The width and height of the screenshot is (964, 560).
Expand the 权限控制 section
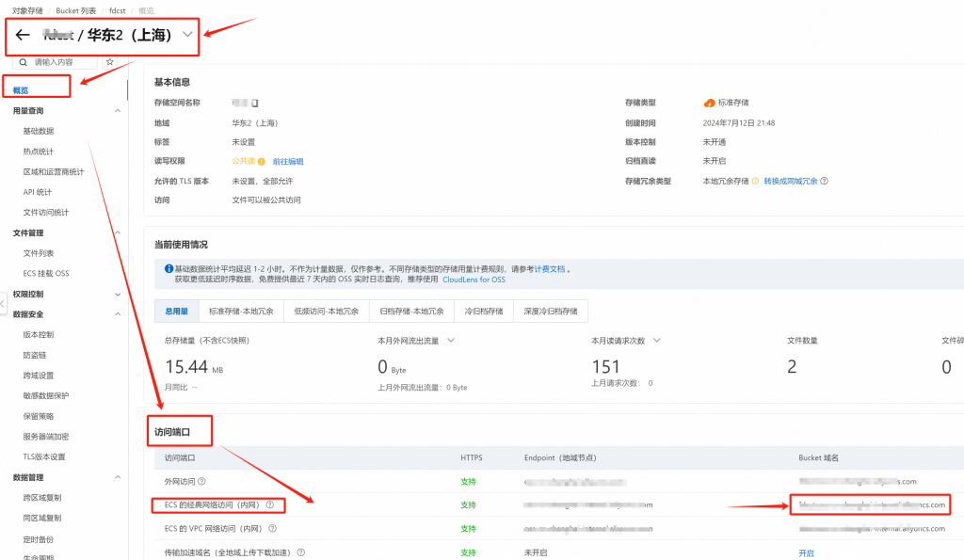point(118,294)
